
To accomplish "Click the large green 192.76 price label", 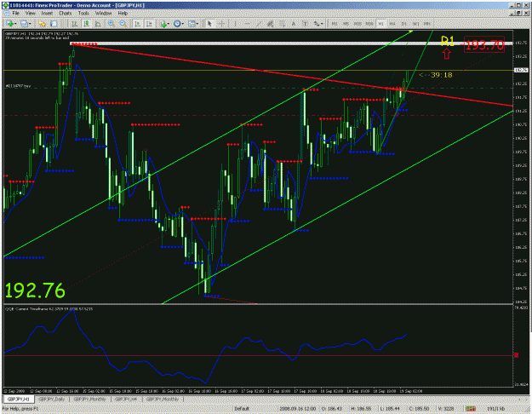I will pyautogui.click(x=35, y=290).
